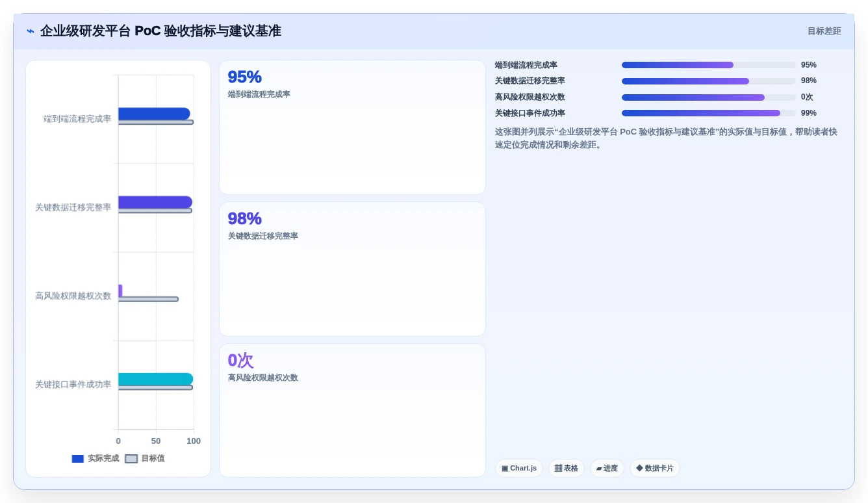Click the 50 tick on chart x-axis

[156, 441]
